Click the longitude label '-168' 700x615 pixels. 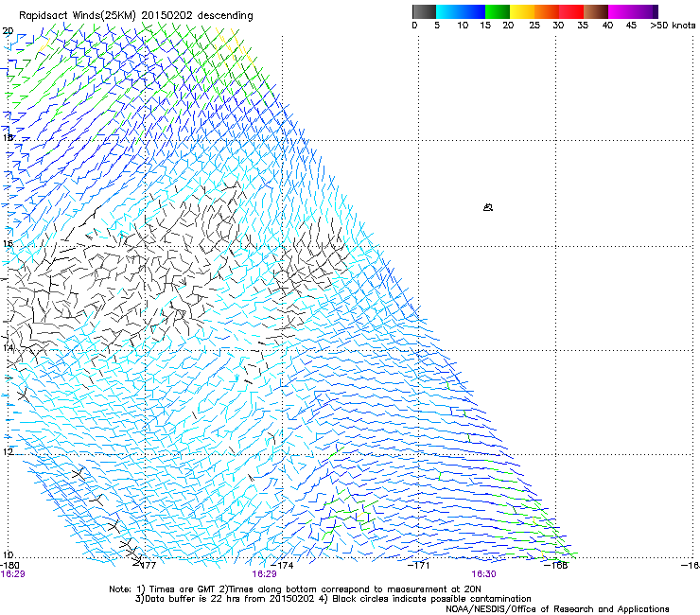pos(556,566)
